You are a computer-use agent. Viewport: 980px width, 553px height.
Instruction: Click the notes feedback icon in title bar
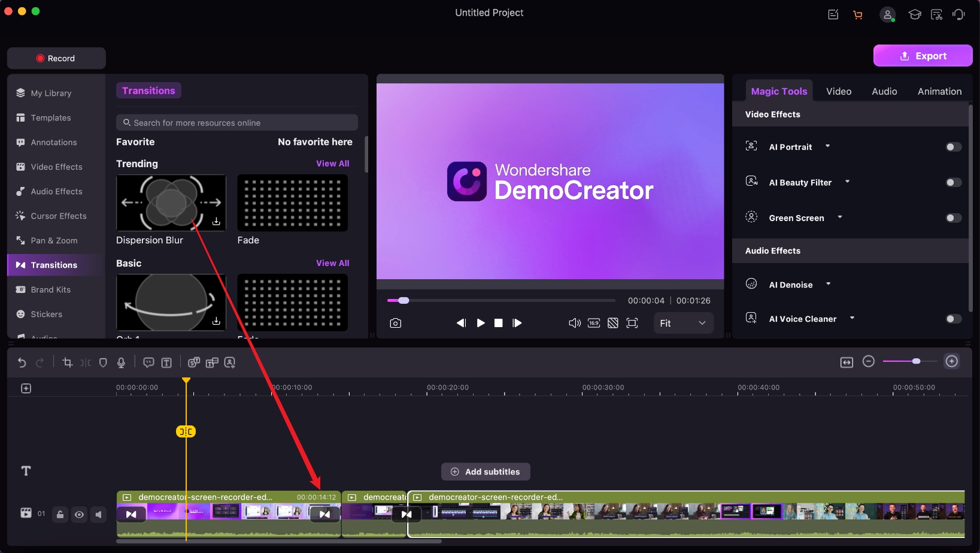pyautogui.click(x=833, y=14)
